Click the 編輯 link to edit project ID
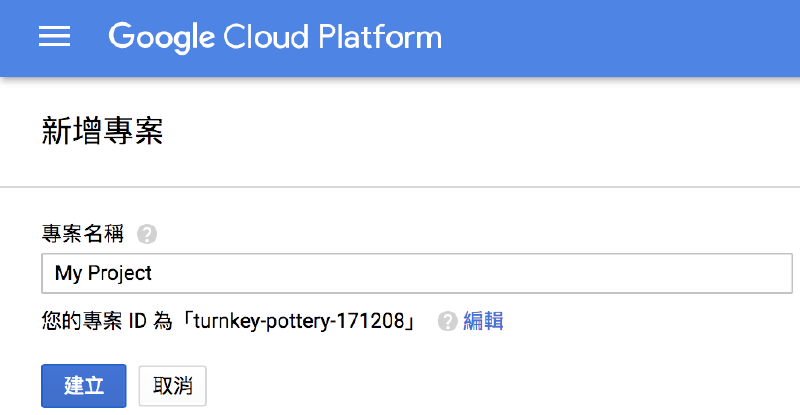This screenshot has height=415, width=800. pos(483,321)
